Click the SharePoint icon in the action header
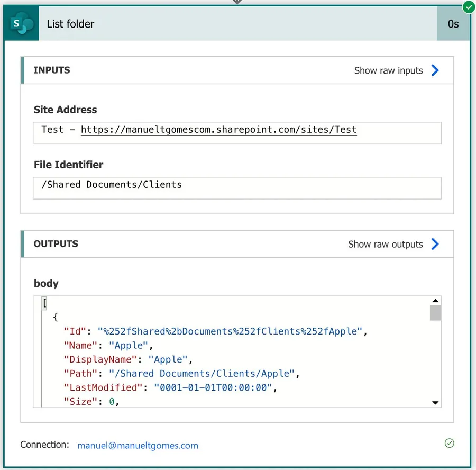 point(22,24)
